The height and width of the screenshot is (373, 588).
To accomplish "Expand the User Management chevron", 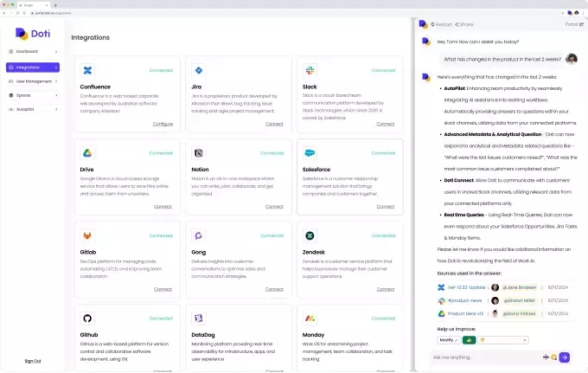I will (x=56, y=81).
